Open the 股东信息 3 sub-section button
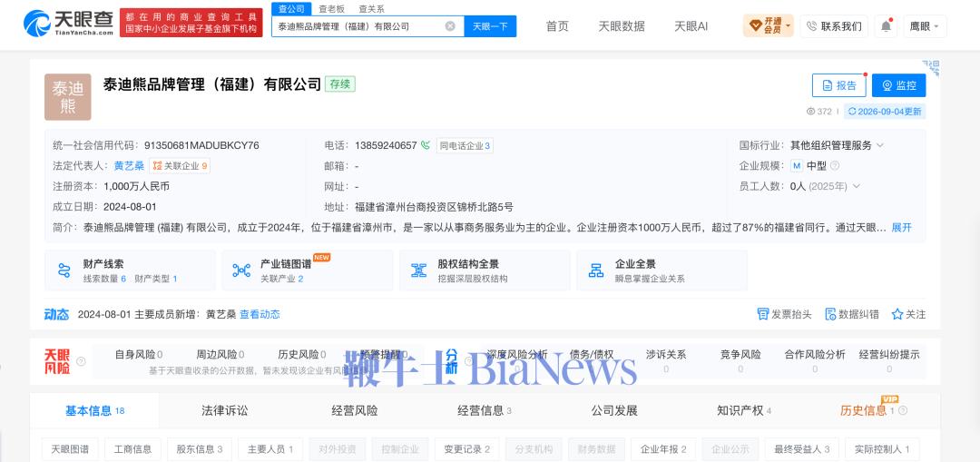The image size is (980, 462). [200, 449]
